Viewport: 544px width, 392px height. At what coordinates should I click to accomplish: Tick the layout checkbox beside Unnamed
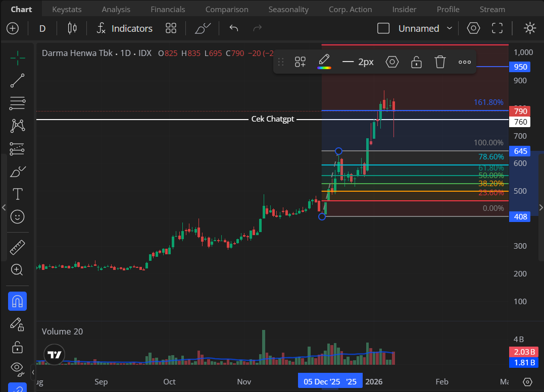[383, 28]
